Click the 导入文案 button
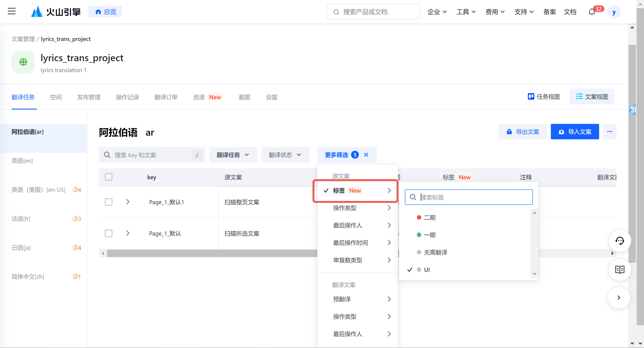 pyautogui.click(x=574, y=132)
